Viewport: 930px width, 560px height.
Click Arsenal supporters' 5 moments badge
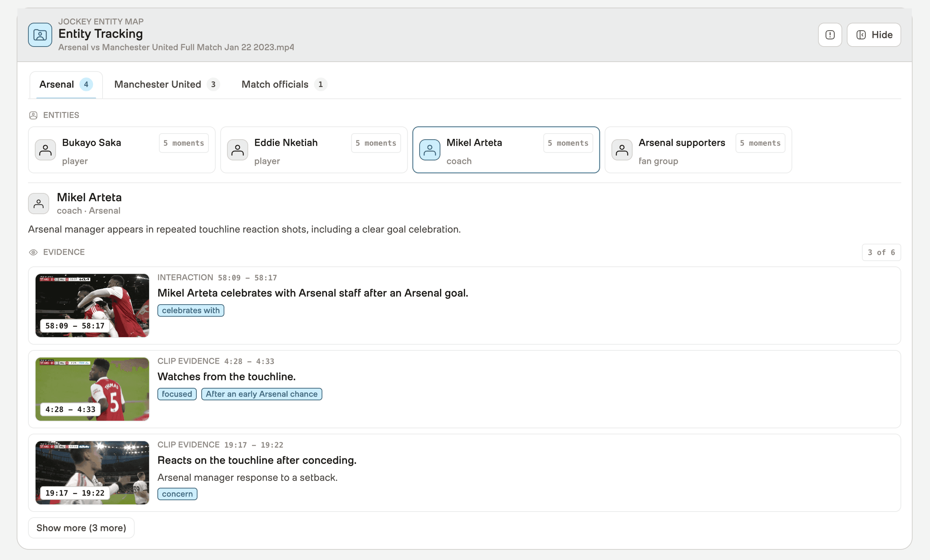click(x=760, y=143)
